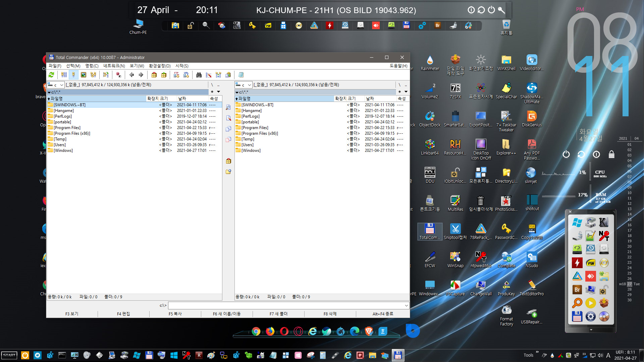Click the binoculars Find Files icon
Screen dimensions: 644x362
[x=199, y=75]
